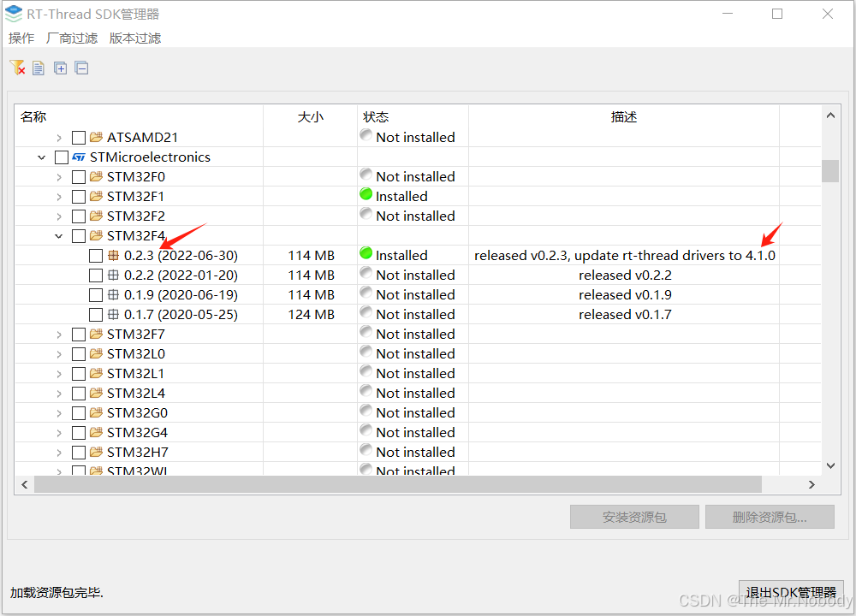Click the 大小 column header

pos(310,116)
